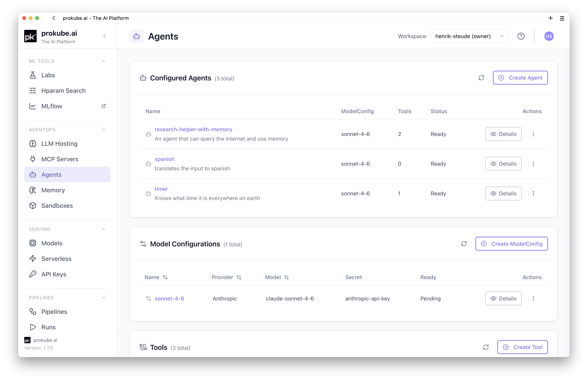Open Pipelines in the sidebar
588x381 pixels.
67,312
